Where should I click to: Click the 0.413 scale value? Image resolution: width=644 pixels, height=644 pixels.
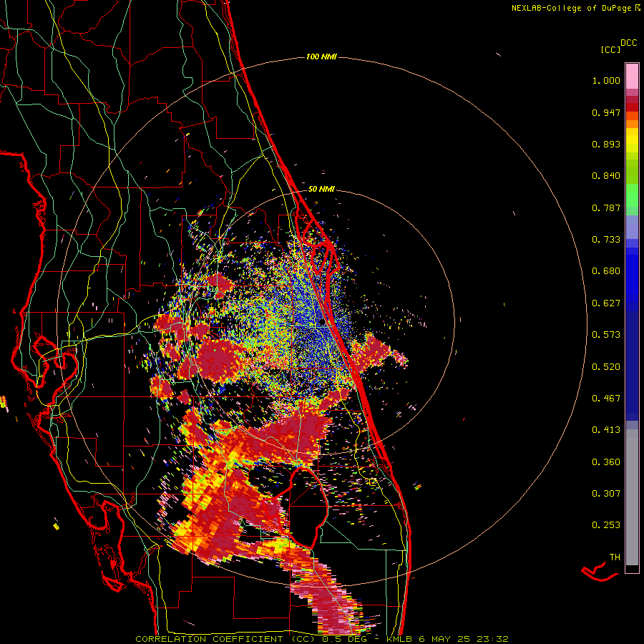point(606,430)
